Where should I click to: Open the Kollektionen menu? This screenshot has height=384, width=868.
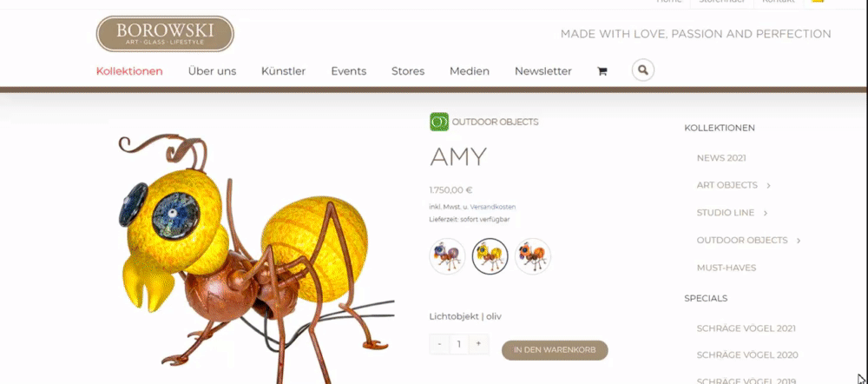129,71
